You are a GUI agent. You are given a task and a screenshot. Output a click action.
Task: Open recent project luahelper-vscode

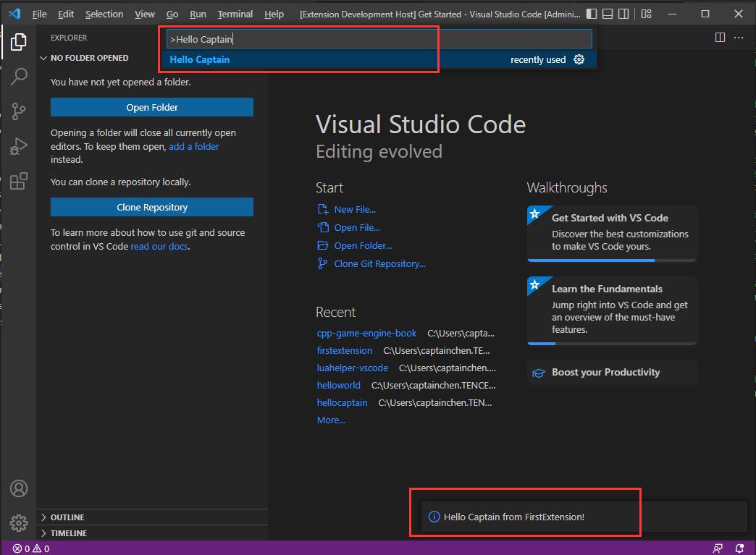(353, 368)
